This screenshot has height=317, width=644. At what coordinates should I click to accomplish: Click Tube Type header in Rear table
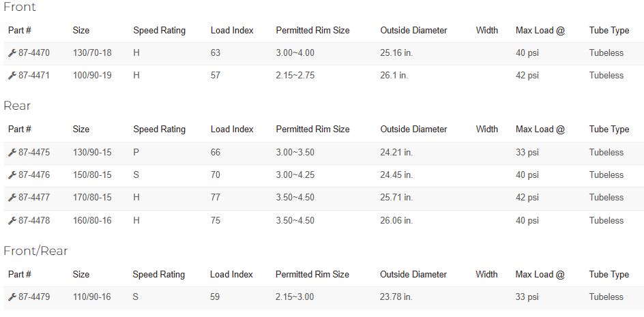[609, 130]
